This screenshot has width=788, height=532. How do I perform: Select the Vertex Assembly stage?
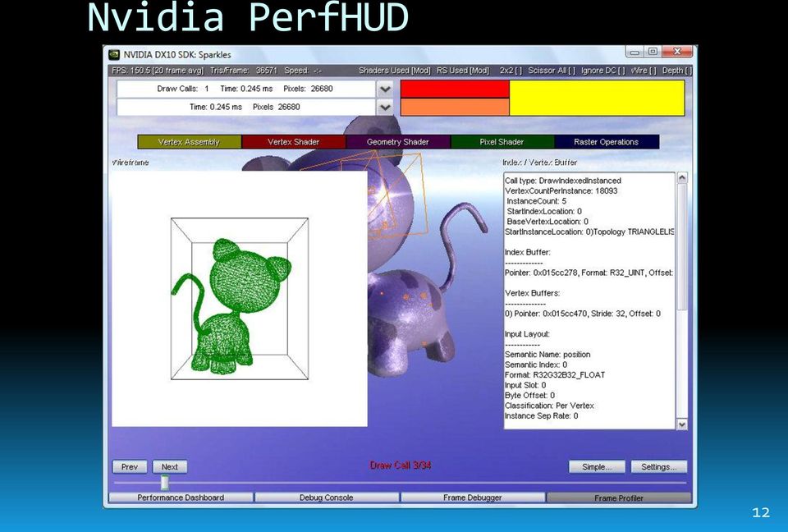[189, 142]
